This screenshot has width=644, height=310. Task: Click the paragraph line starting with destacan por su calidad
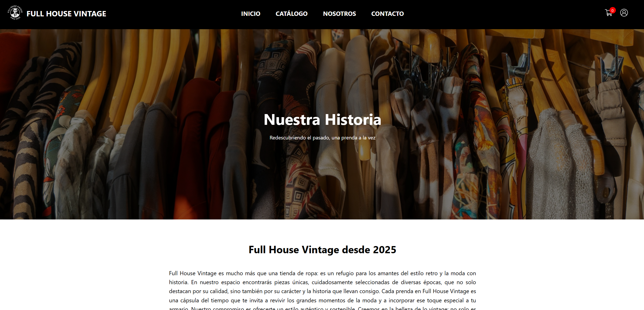point(322,291)
